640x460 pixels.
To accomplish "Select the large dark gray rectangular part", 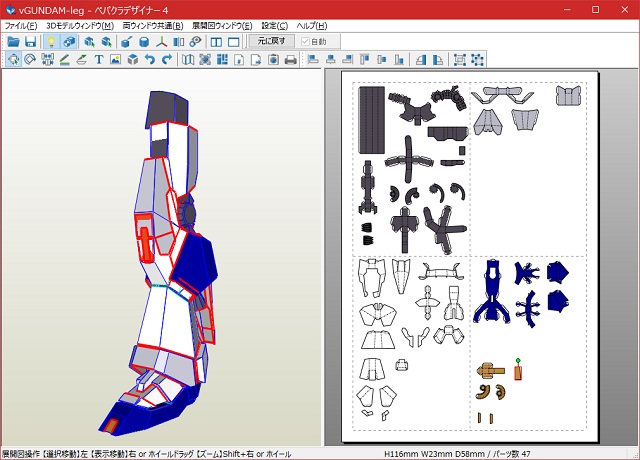I will [x=371, y=120].
